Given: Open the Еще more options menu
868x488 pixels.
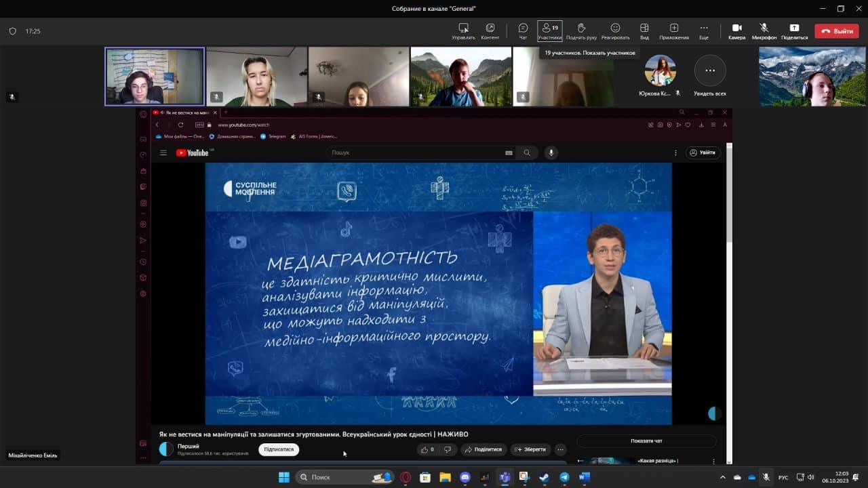Looking at the screenshot, I should 704,31.
